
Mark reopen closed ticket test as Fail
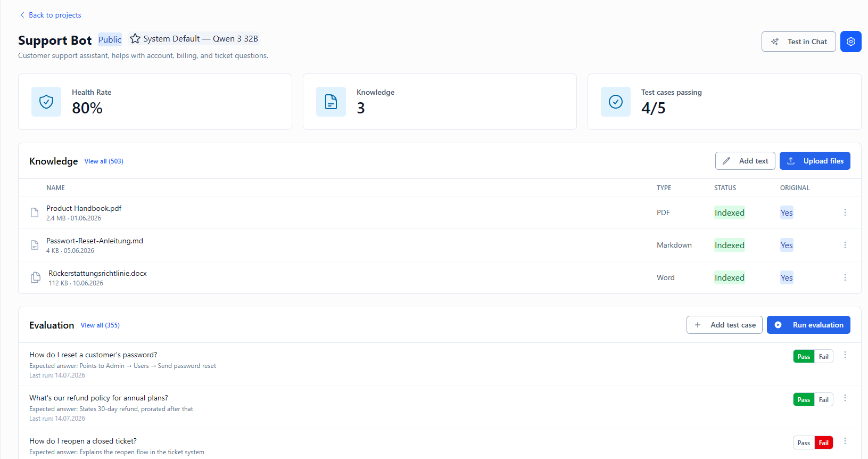click(x=823, y=443)
